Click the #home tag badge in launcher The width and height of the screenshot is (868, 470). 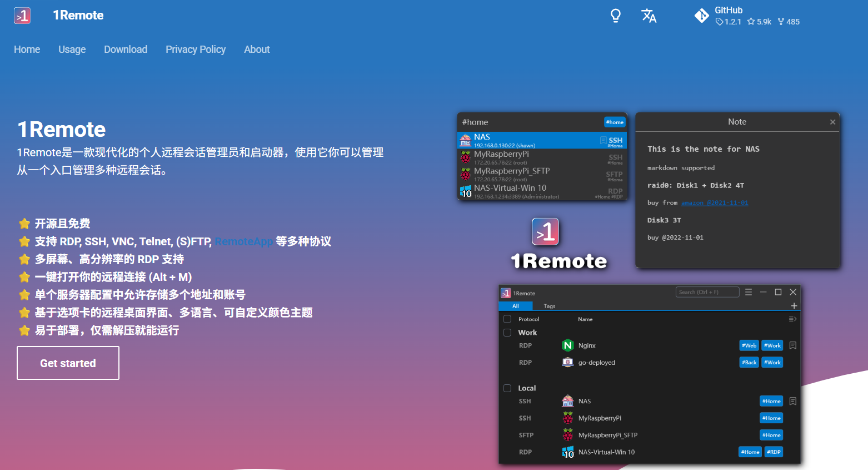(x=615, y=122)
